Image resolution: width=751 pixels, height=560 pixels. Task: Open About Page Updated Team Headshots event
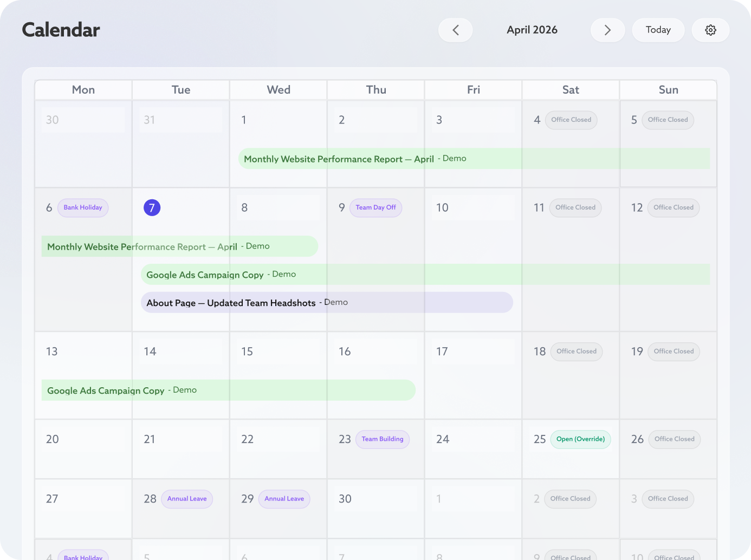pyautogui.click(x=327, y=303)
